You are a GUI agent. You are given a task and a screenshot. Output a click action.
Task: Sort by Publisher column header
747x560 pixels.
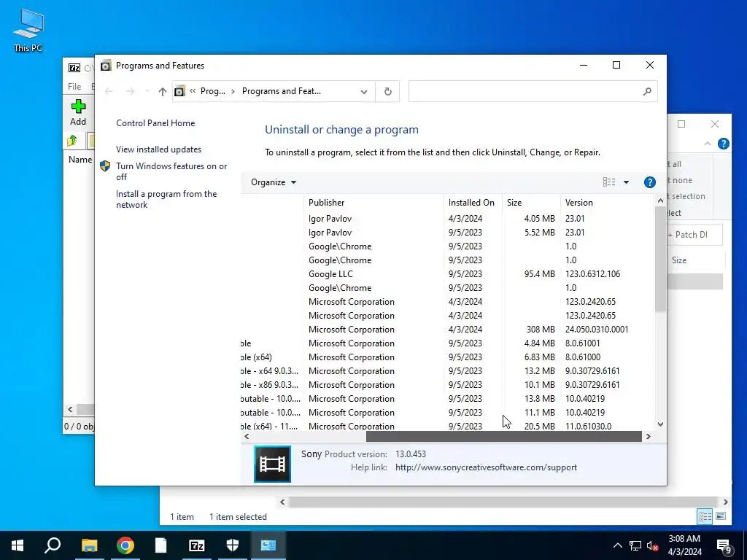(x=373, y=203)
